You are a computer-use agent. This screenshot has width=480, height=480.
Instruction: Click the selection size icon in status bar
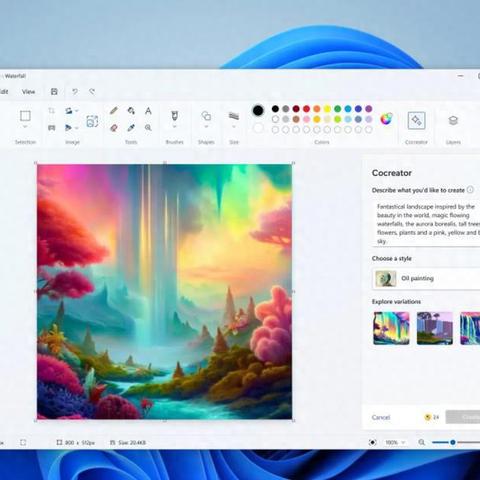23,443
